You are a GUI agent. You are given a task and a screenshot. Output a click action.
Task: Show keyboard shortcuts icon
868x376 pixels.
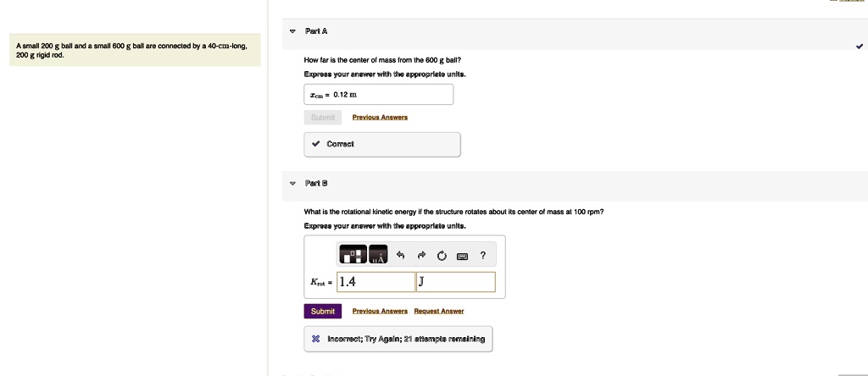point(462,256)
